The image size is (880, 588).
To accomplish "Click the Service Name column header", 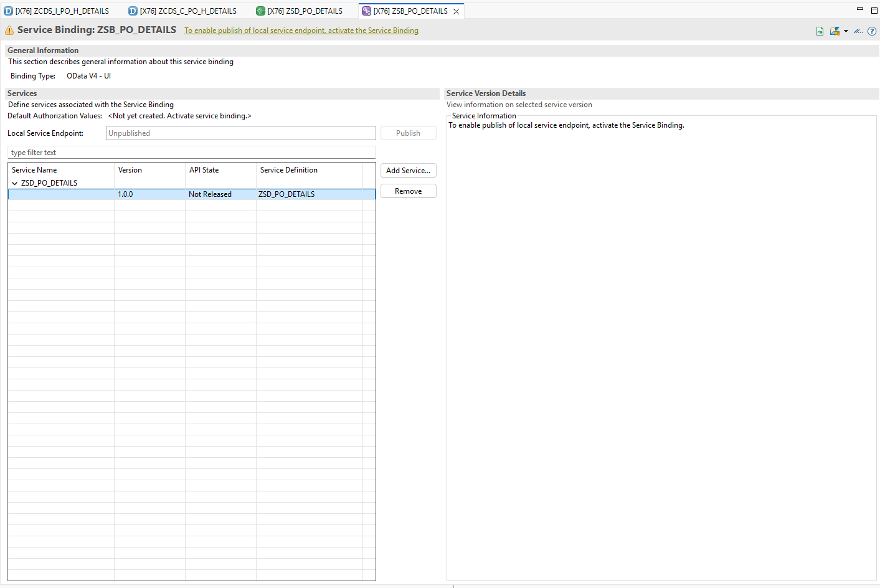I will point(61,170).
